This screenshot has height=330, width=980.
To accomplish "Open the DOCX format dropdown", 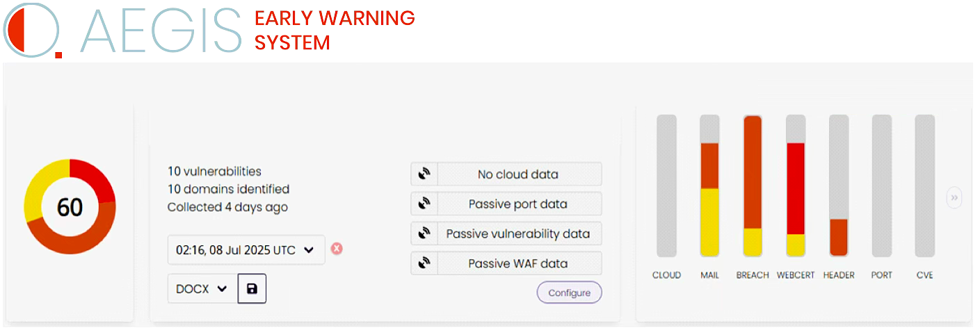I will (x=202, y=289).
